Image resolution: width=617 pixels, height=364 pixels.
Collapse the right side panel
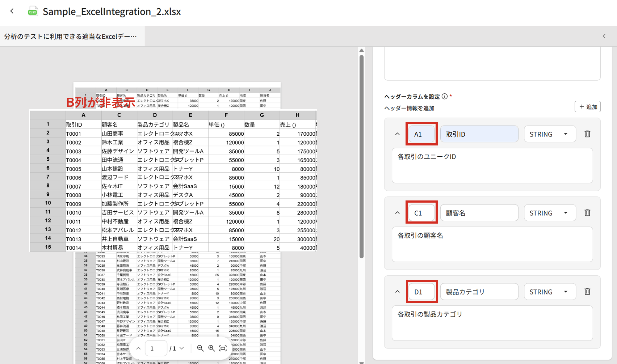click(x=604, y=36)
